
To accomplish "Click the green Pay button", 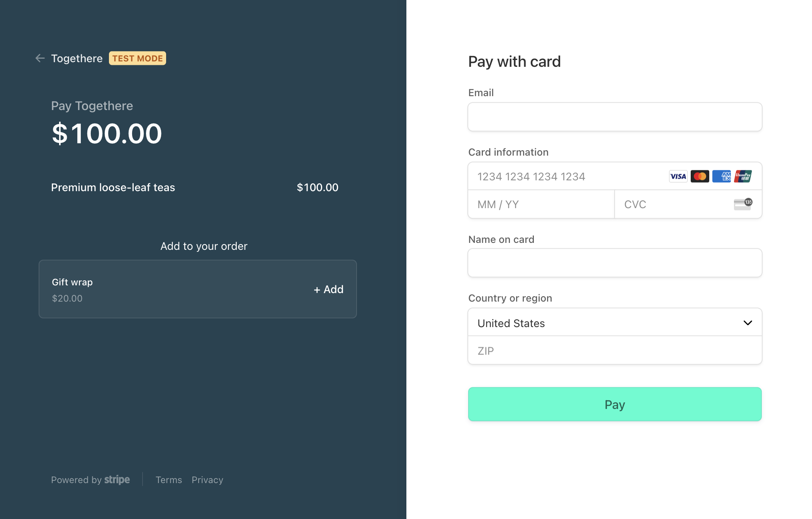I will 615,404.
